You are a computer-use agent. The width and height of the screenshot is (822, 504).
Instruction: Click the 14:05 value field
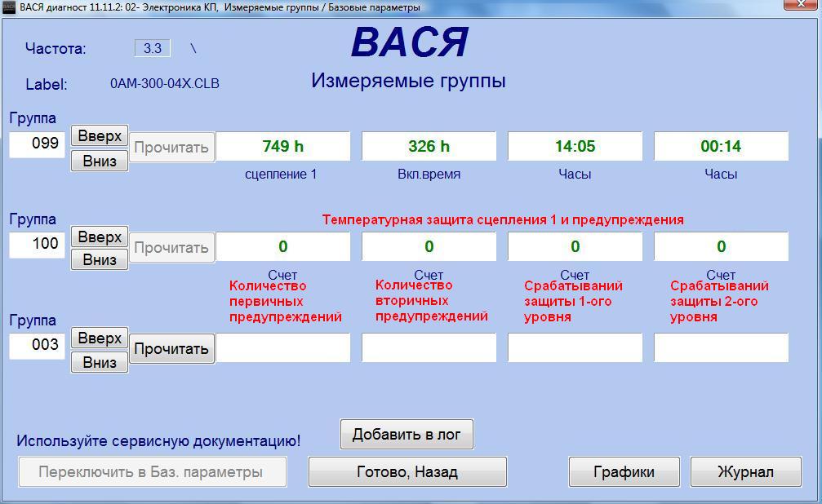click(x=575, y=146)
